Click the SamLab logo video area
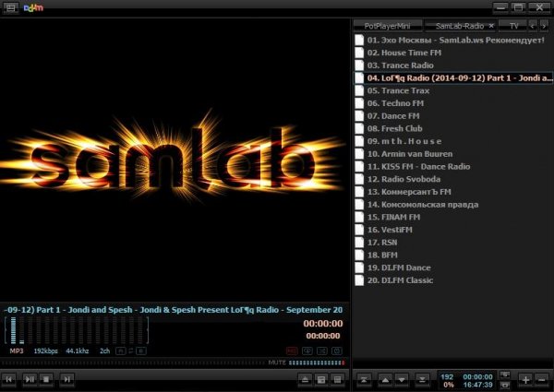Viewport: 554px width, 392px height. click(175, 159)
